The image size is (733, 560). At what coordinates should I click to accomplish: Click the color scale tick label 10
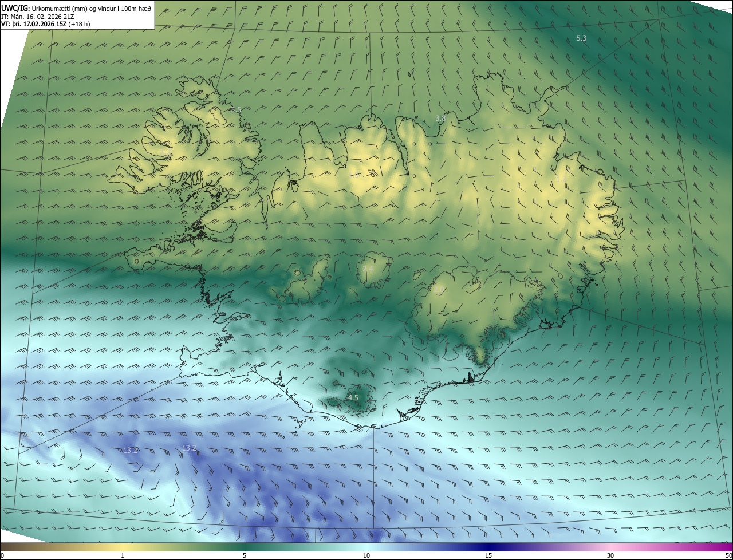[x=366, y=555]
